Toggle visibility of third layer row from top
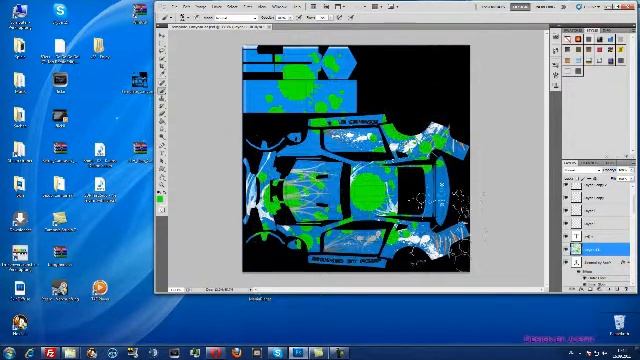Viewport: 640px width, 360px height. [x=566, y=210]
